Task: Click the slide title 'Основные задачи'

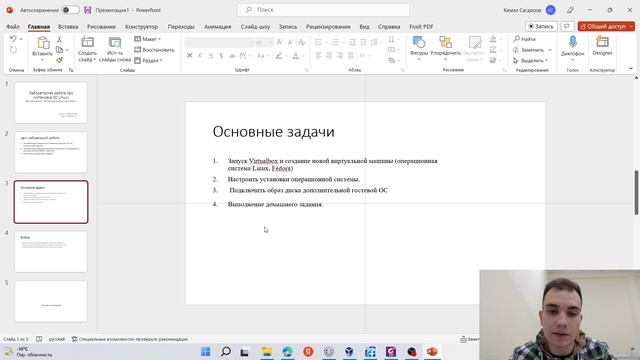Action: pos(273,131)
